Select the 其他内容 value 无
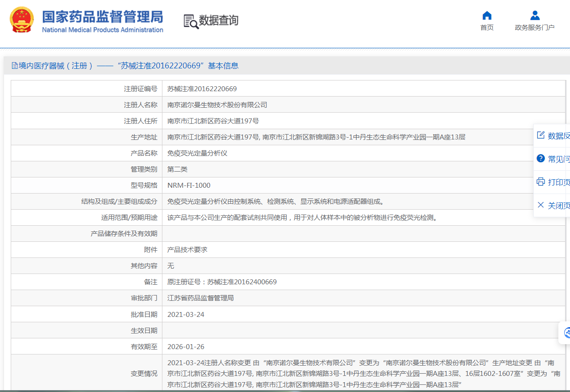This screenshot has width=570, height=392. point(170,266)
